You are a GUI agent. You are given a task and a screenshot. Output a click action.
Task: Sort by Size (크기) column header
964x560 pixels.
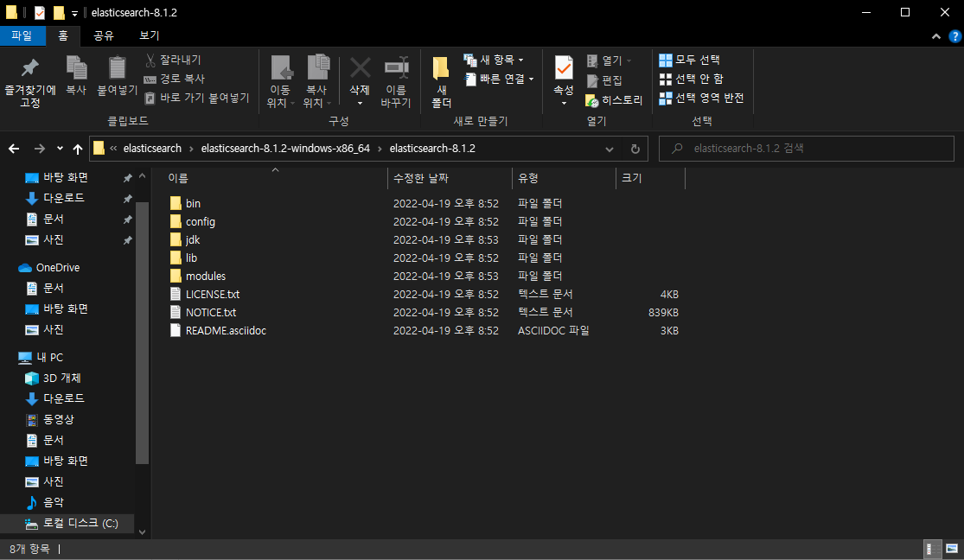click(x=631, y=178)
